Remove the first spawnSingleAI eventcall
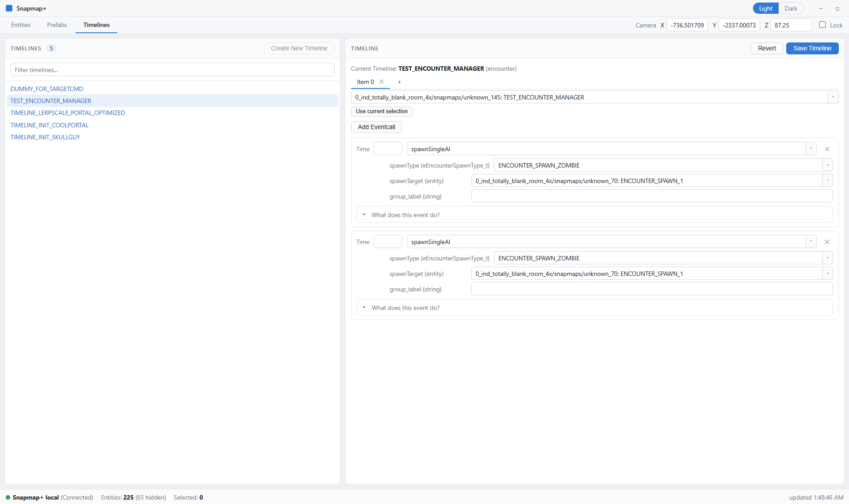Image resolution: width=849 pixels, height=504 pixels. click(827, 149)
